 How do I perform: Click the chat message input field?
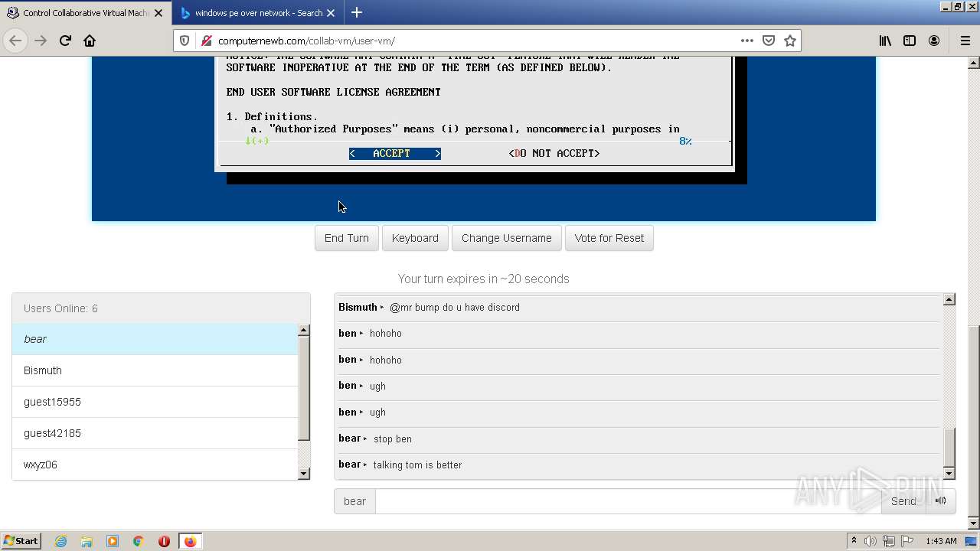coord(628,501)
